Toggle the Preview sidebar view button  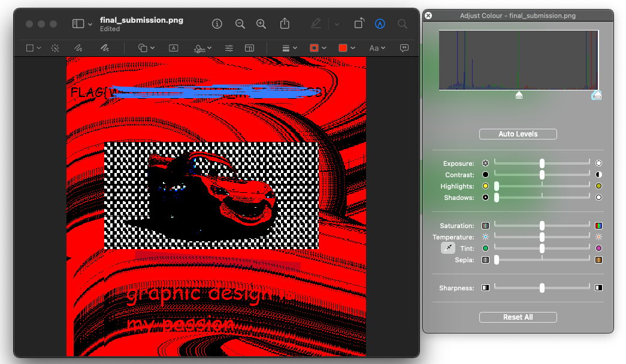pos(78,24)
